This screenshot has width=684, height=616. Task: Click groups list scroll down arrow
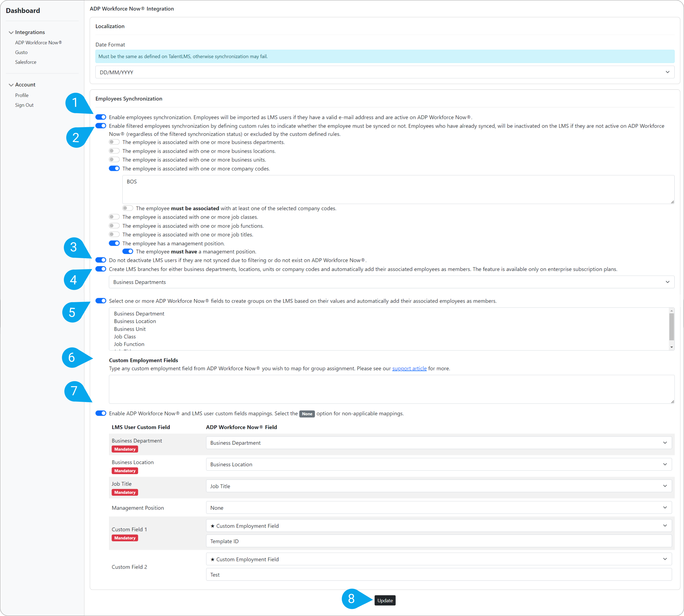click(x=672, y=347)
